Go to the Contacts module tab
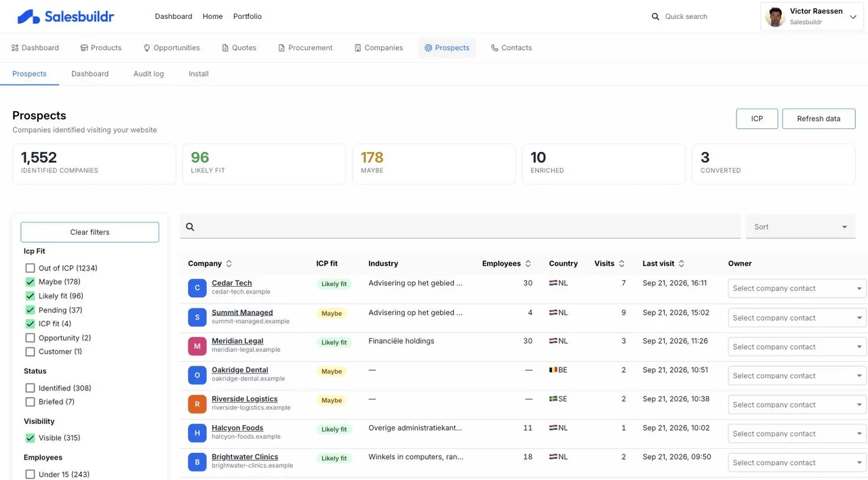Viewport: 868px width, 480px height. click(x=511, y=48)
